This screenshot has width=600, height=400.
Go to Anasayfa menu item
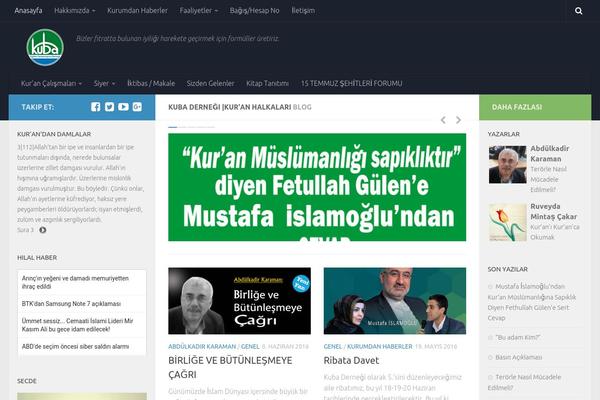coord(28,11)
